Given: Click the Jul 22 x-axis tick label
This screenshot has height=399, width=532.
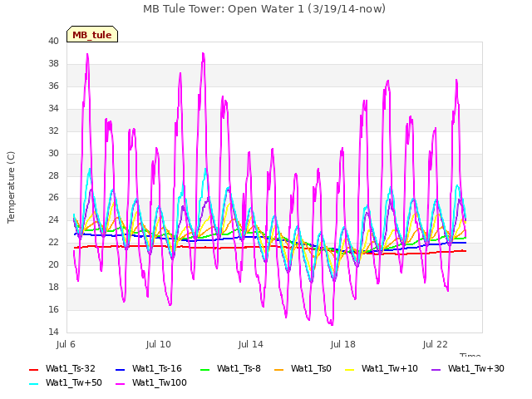Looking at the screenshot, I should [436, 344].
